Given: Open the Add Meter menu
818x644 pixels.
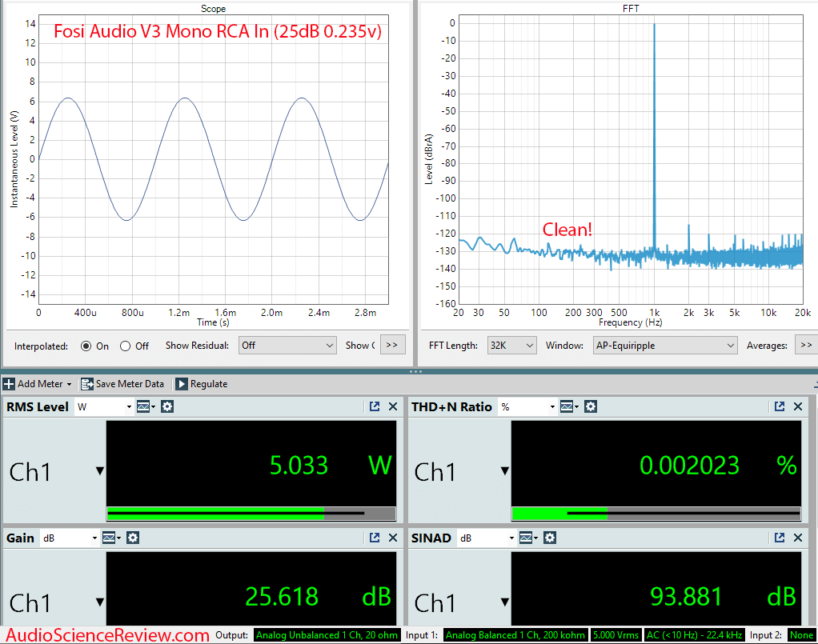Looking at the screenshot, I should [x=38, y=384].
